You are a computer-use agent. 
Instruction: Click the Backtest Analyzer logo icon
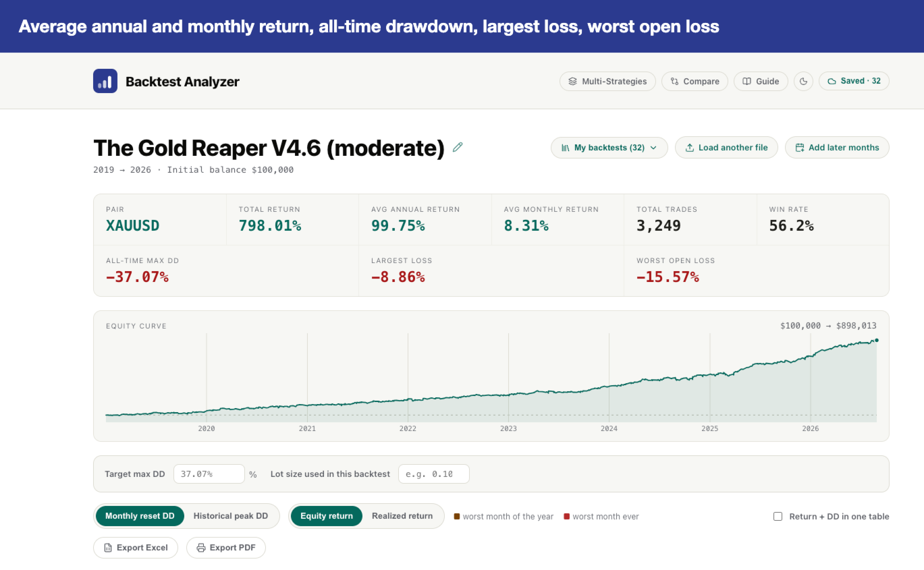click(x=105, y=81)
